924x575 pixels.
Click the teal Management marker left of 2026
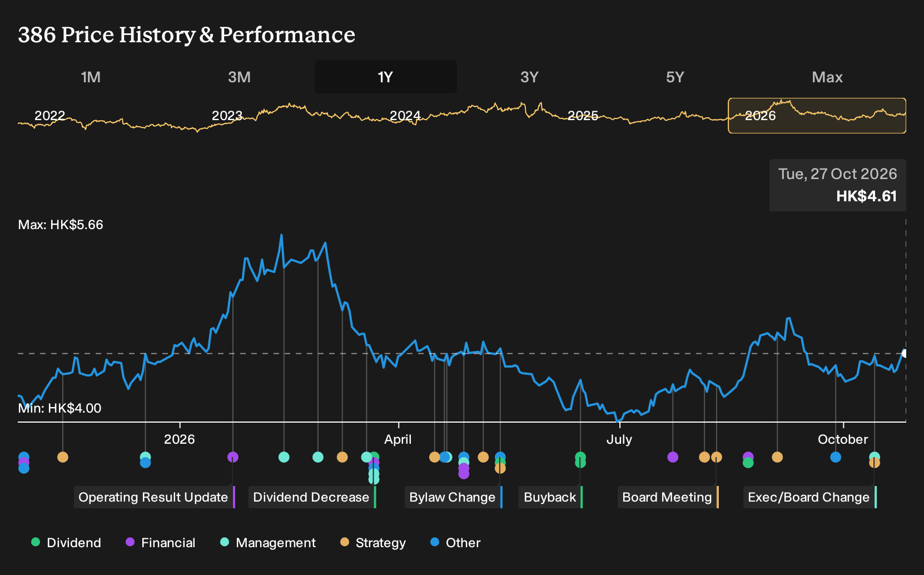(145, 457)
